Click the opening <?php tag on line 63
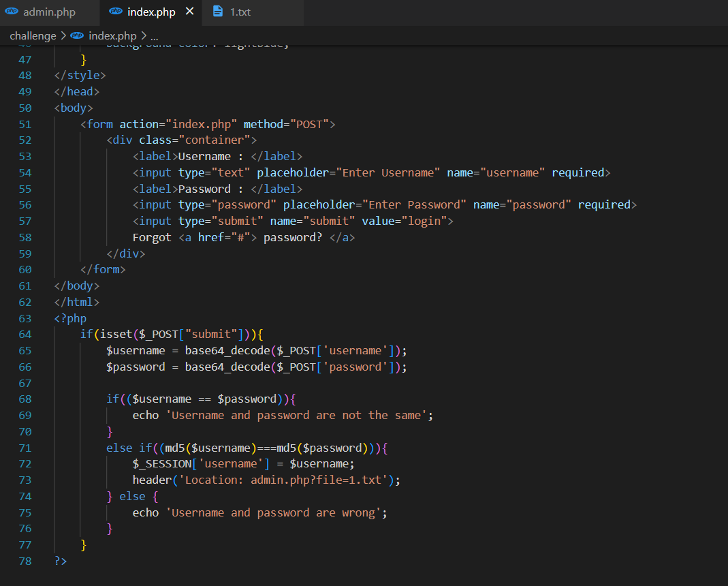Screen dimensions: 728x586 point(70,318)
